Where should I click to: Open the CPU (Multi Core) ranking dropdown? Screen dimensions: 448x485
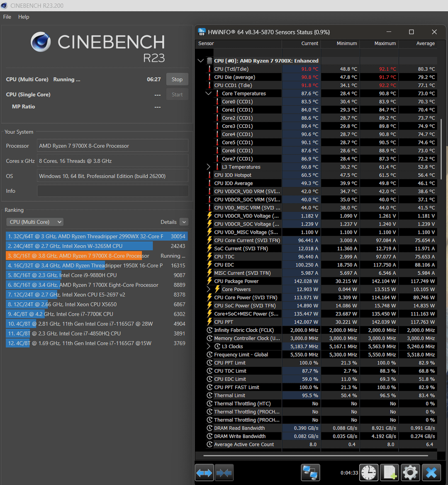[35, 222]
